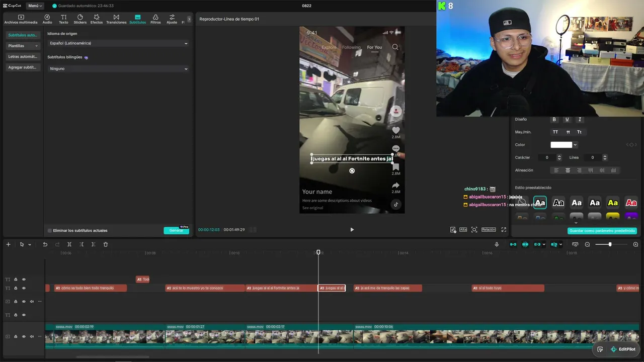Image resolution: width=644 pixels, height=362 pixels.
Task: Lock the main video track
Action: tap(16, 336)
